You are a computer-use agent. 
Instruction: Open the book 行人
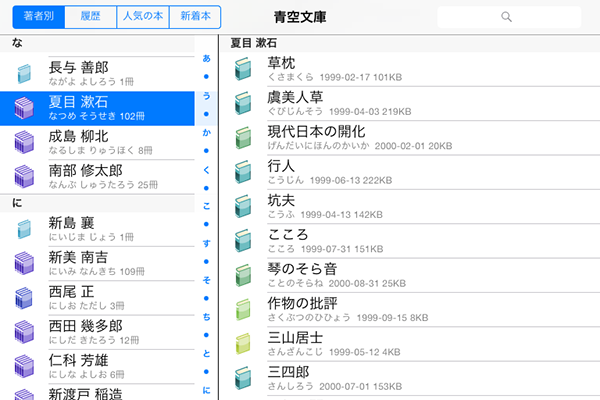point(410,172)
